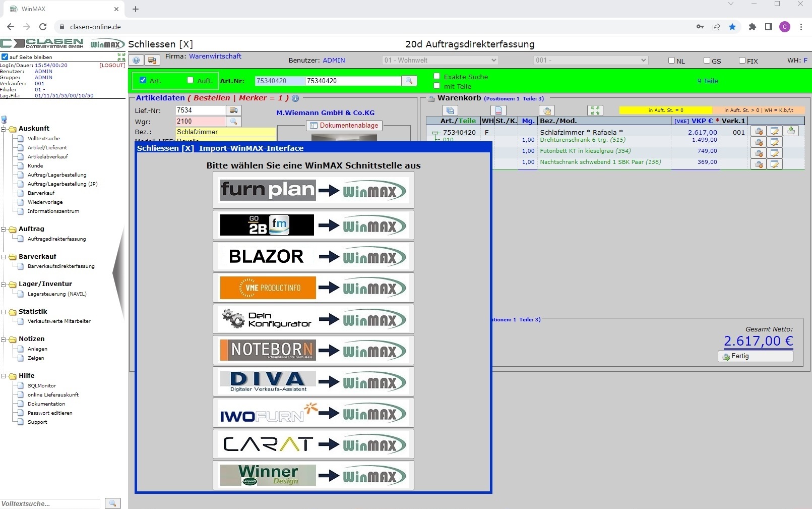Viewport: 812px width, 509px height.
Task: Choose the NOTEBORN interface
Action: click(314, 350)
